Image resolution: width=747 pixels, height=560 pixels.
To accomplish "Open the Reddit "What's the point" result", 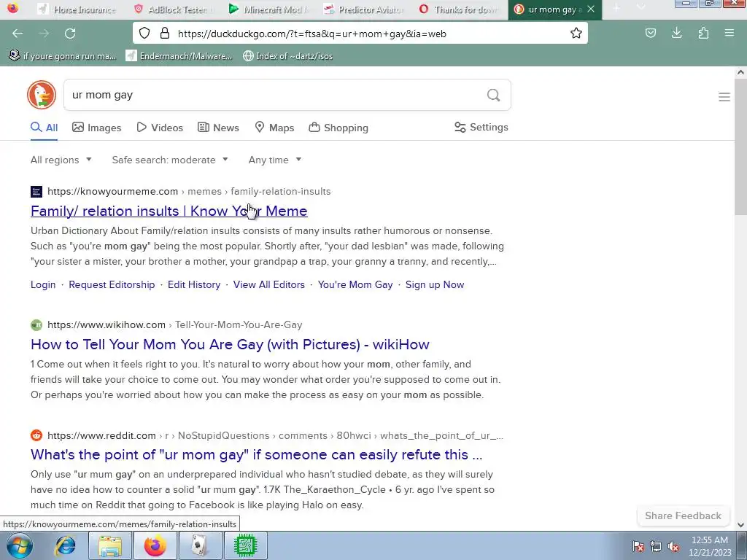I will [x=256, y=455].
